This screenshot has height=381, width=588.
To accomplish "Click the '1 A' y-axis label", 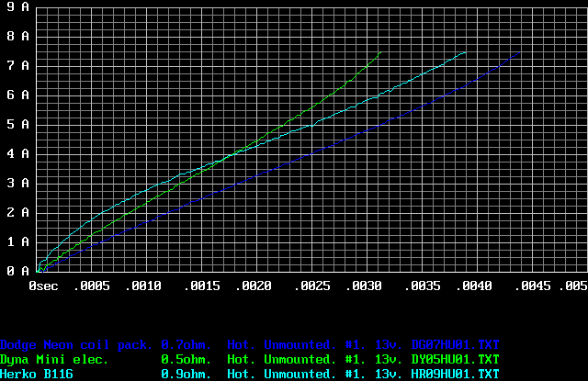I will (17, 241).
